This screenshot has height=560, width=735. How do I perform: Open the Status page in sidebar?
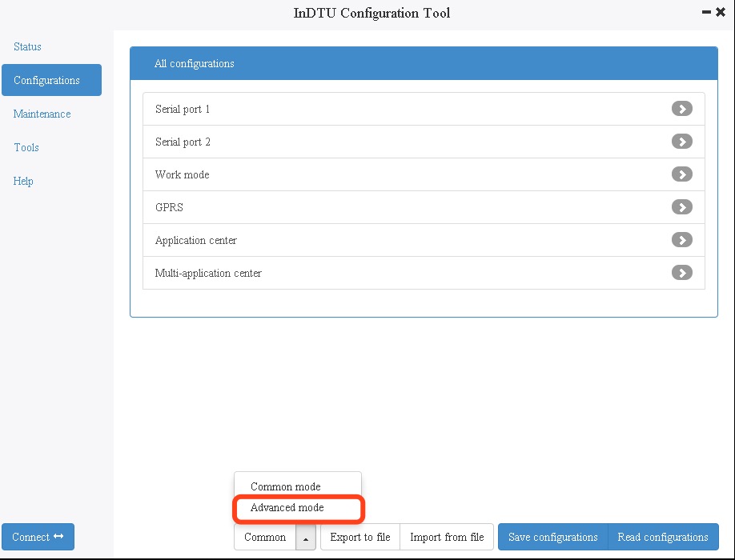click(x=28, y=46)
